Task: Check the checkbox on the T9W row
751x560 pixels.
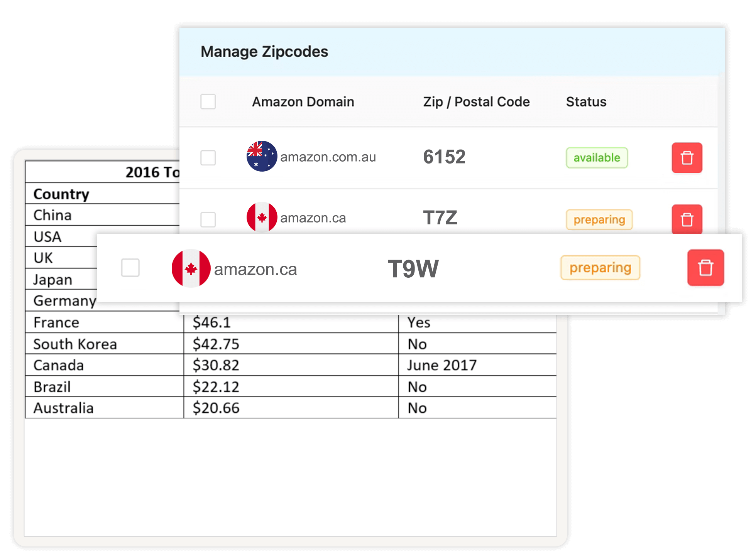Action: click(130, 268)
